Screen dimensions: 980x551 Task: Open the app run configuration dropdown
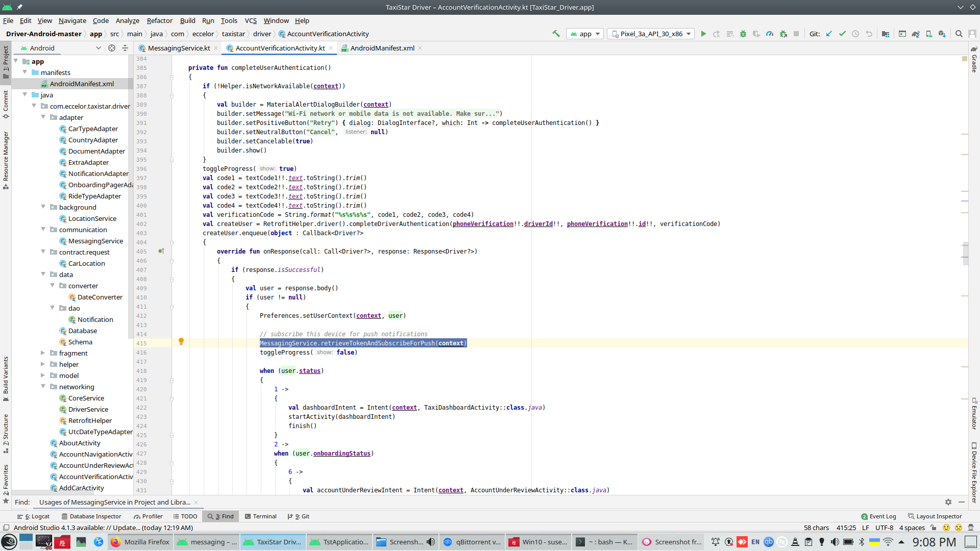[585, 34]
